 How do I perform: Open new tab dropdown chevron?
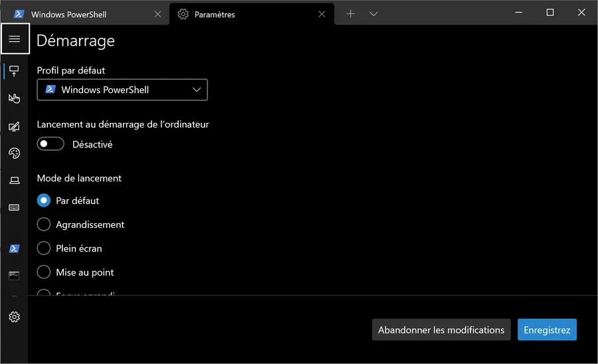click(x=373, y=14)
